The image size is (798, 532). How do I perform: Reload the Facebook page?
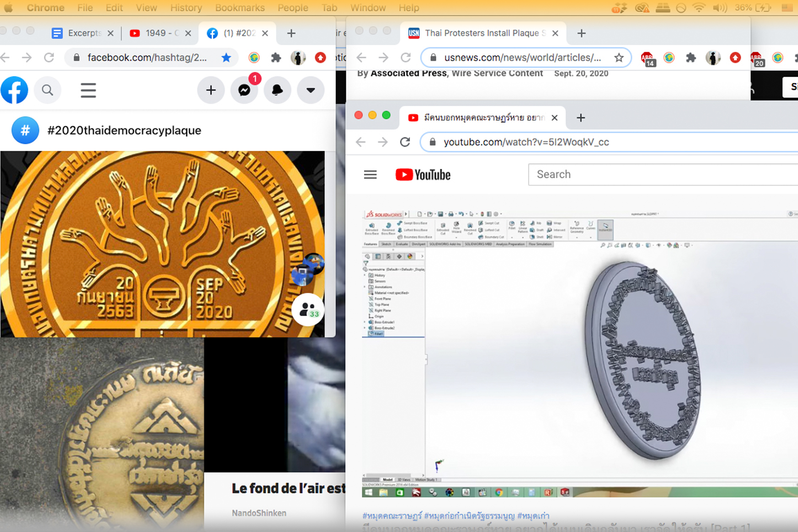point(49,58)
